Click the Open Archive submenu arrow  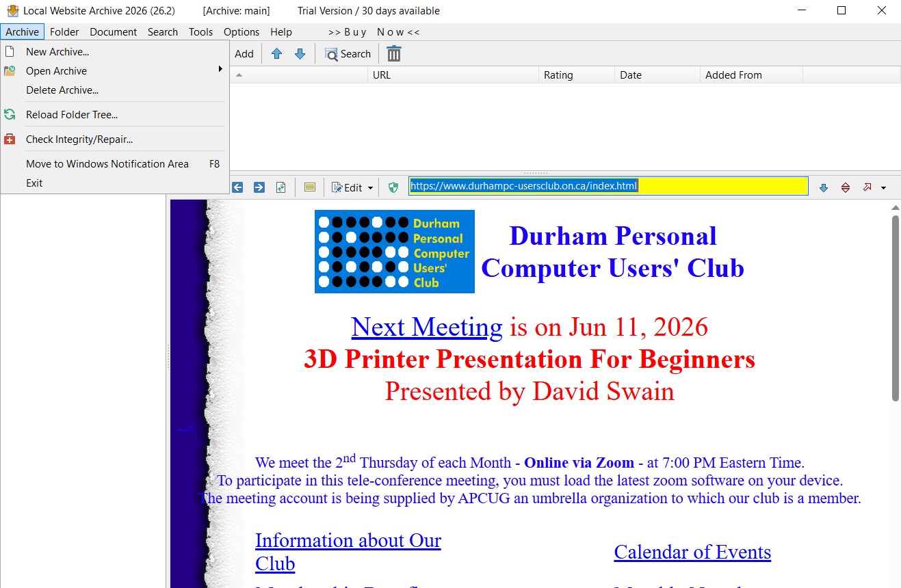(x=220, y=69)
